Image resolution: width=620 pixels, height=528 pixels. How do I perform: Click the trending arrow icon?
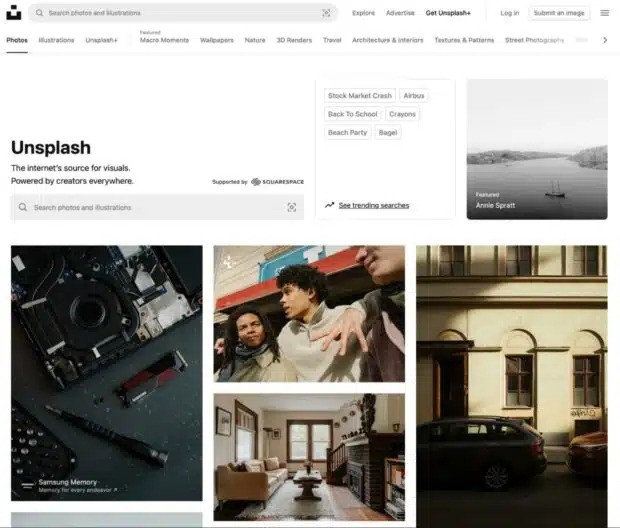click(x=329, y=205)
